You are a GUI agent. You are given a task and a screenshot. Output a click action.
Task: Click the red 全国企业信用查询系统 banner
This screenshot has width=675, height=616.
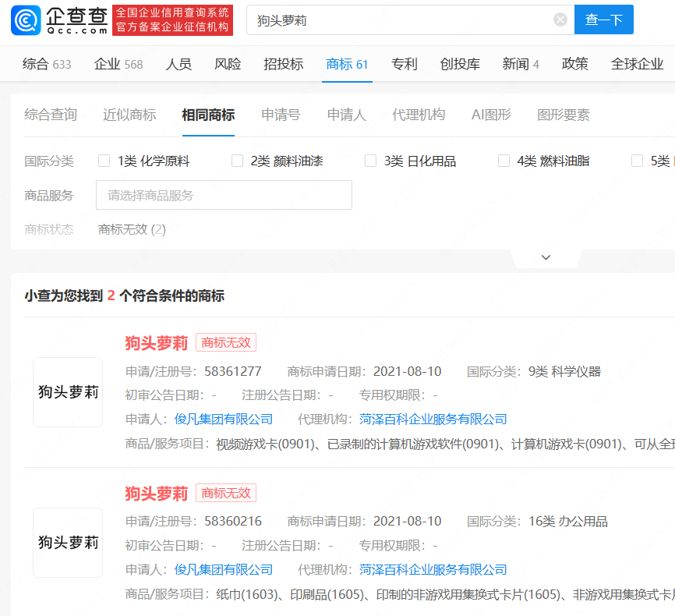(172, 20)
